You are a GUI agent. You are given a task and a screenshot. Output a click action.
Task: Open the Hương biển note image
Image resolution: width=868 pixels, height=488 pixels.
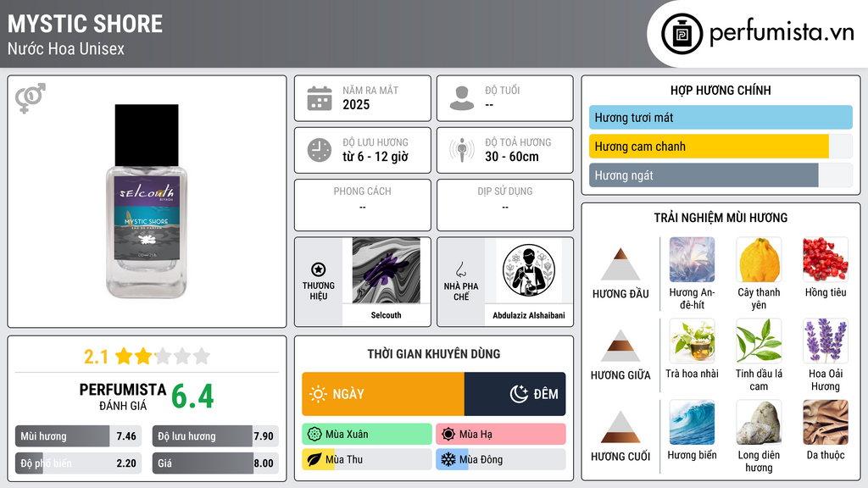tap(692, 423)
